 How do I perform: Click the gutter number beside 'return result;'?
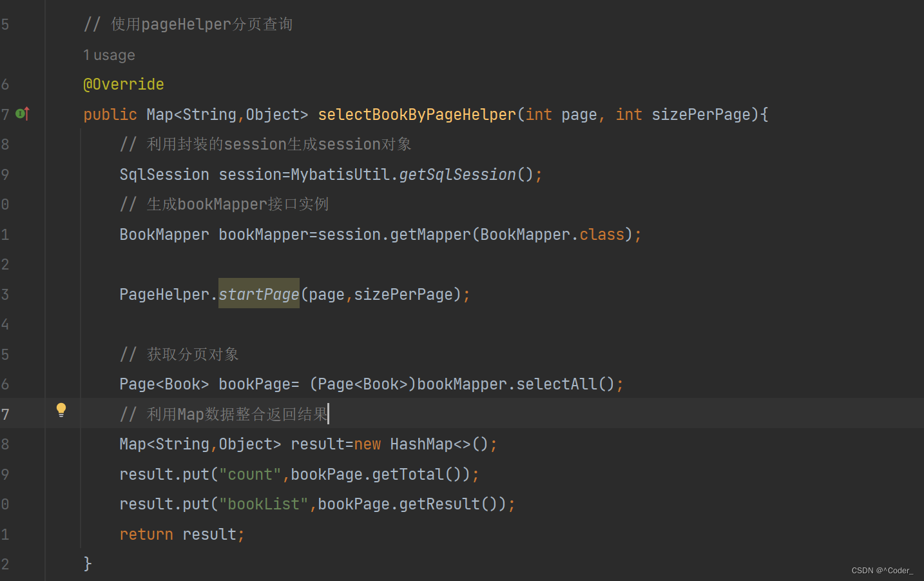coord(5,534)
